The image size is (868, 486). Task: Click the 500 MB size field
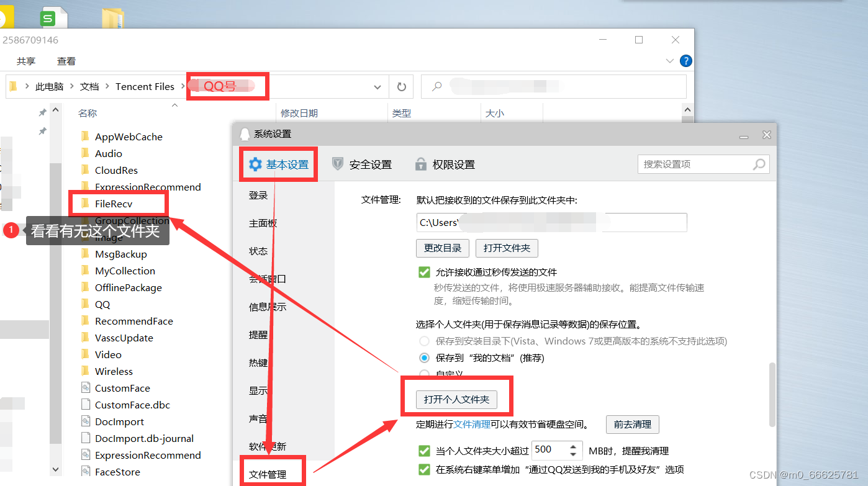549,450
